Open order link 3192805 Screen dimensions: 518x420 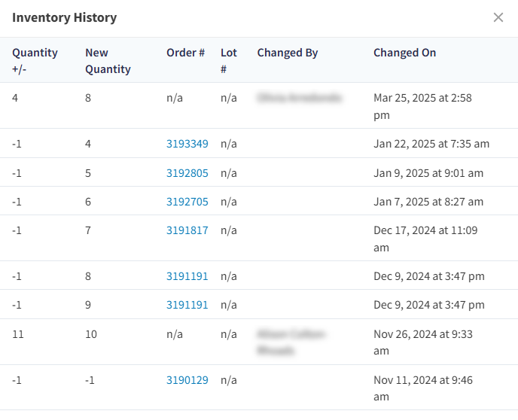click(x=187, y=173)
